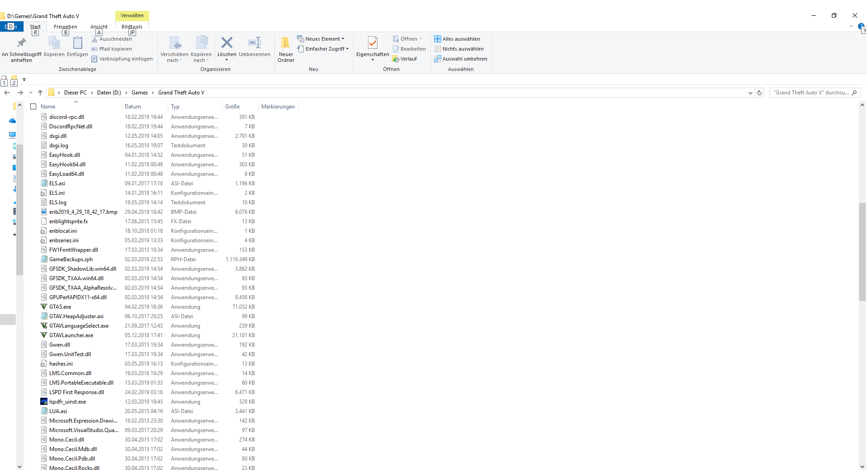Screen dimensions: 868x470
Task: Open the Eigenschaften dropdown
Action: coord(373,60)
